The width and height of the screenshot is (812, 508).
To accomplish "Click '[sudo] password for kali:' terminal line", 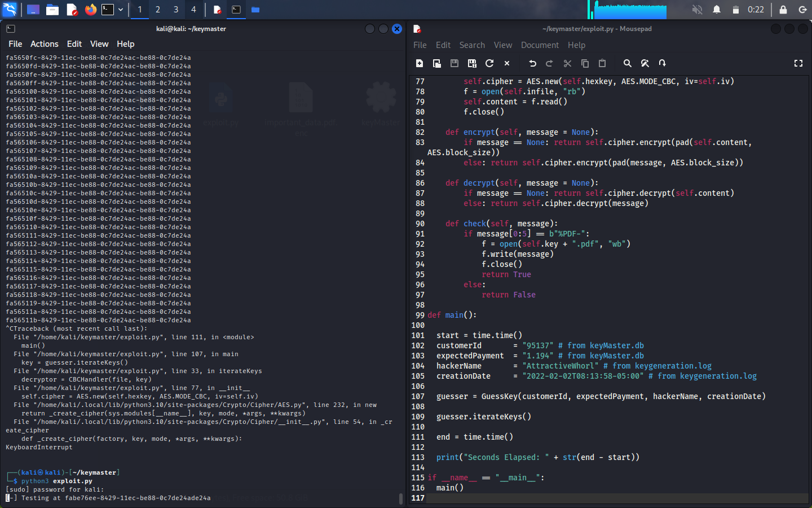I will 55,489.
